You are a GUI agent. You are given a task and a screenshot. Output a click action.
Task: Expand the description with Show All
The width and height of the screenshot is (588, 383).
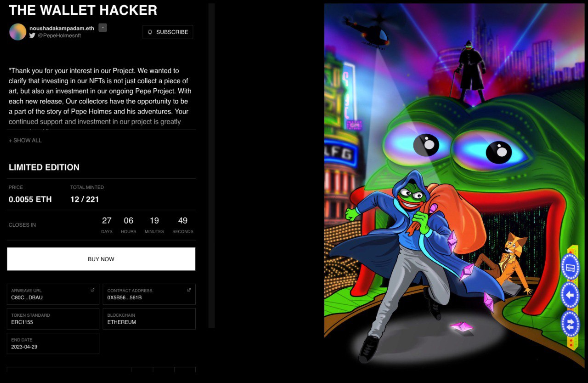coord(25,140)
